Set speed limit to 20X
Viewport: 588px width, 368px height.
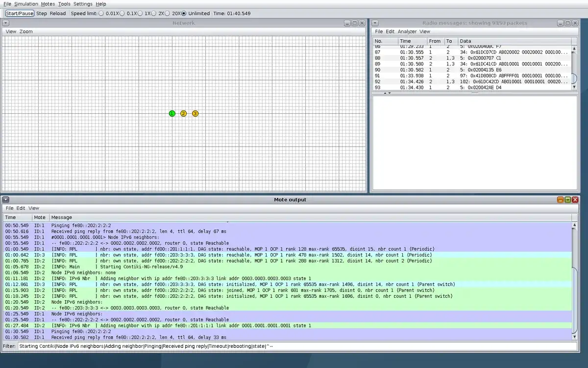168,13
